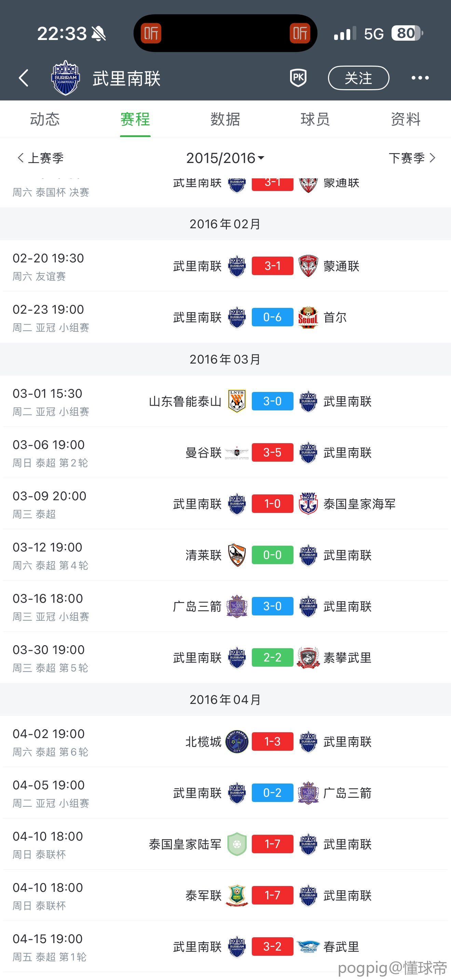451x980 pixels.
Task: Tap the 关注 follow button
Action: coord(358,78)
